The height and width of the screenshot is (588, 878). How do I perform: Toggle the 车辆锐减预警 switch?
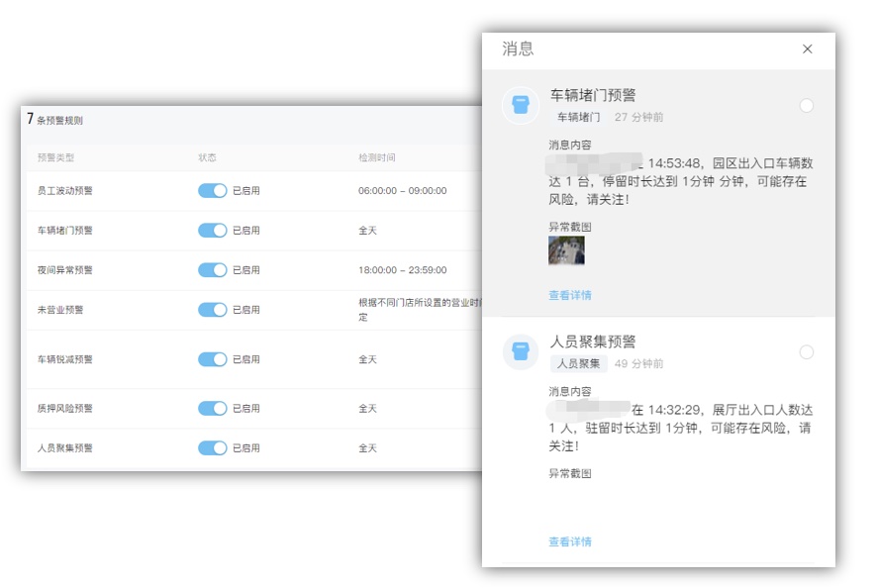click(x=212, y=359)
